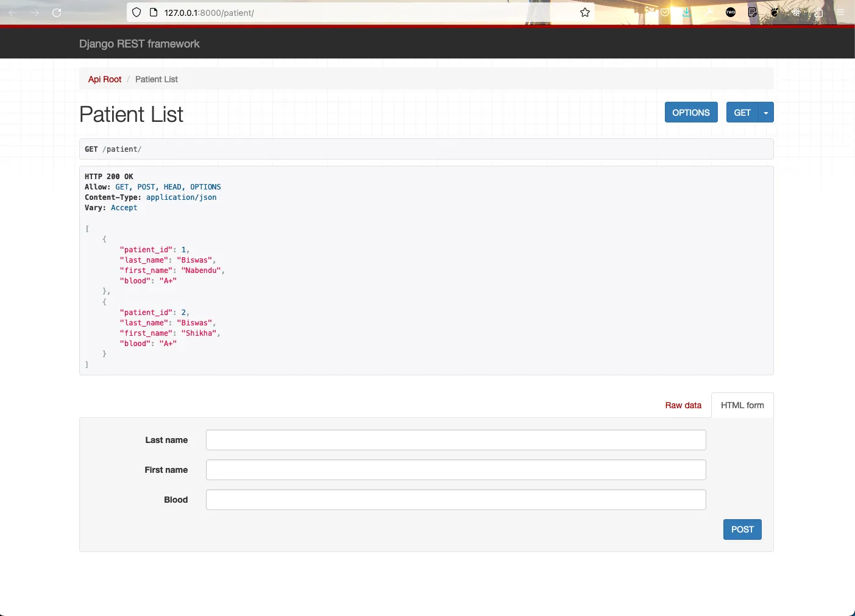Select the HTML form tab
The height and width of the screenshot is (616, 855).
click(742, 405)
